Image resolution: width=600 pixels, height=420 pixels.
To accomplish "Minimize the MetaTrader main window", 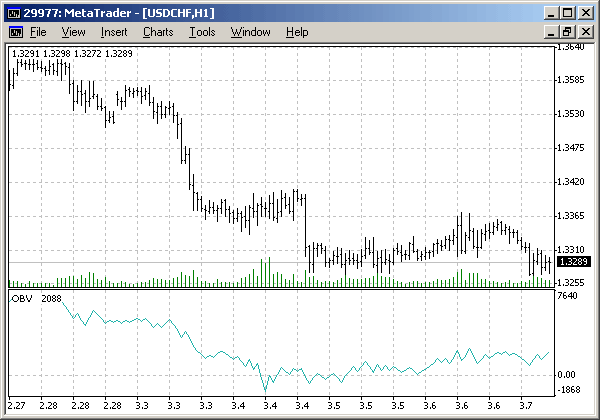I will 551,13.
